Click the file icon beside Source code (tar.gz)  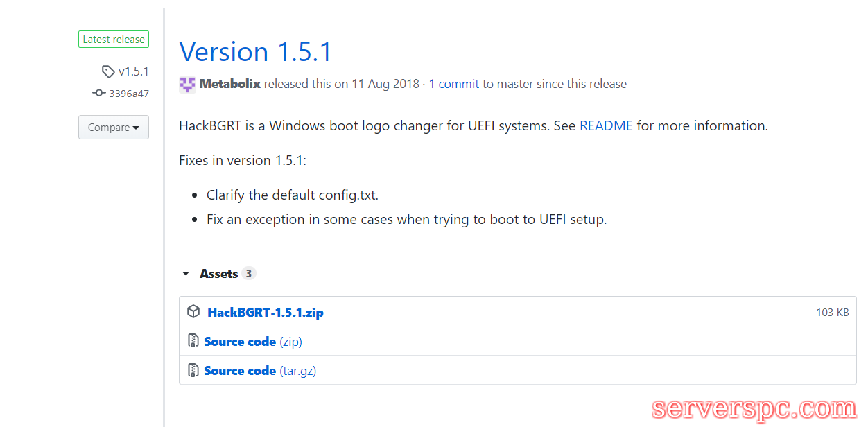tap(193, 370)
